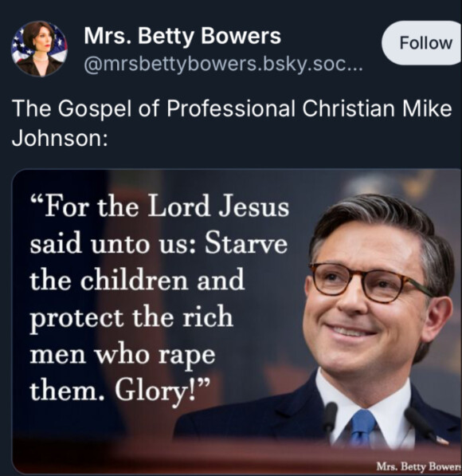The image size is (462, 476).
Task: Click the "said unto us: Starve" line
Action: (x=159, y=244)
